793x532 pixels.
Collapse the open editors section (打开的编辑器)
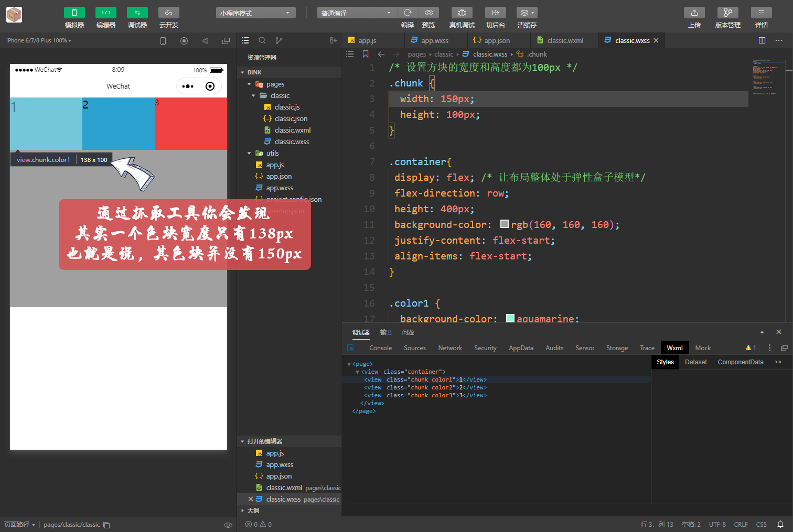pyautogui.click(x=242, y=441)
